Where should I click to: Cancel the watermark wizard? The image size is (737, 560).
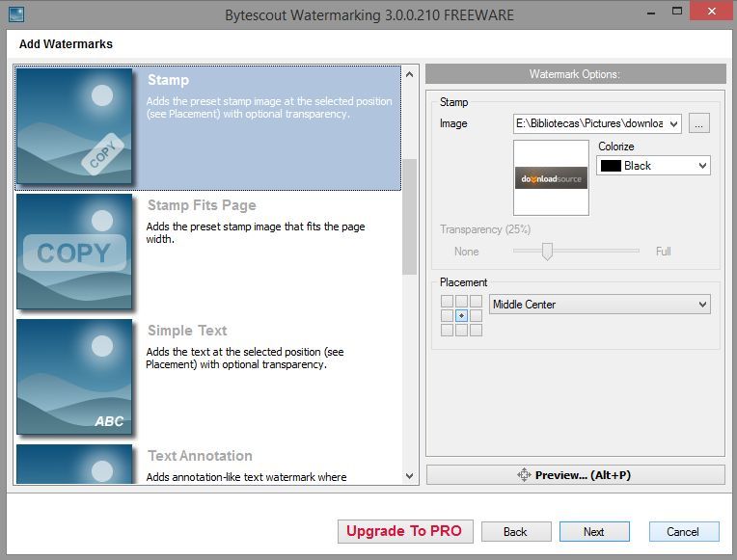click(683, 532)
